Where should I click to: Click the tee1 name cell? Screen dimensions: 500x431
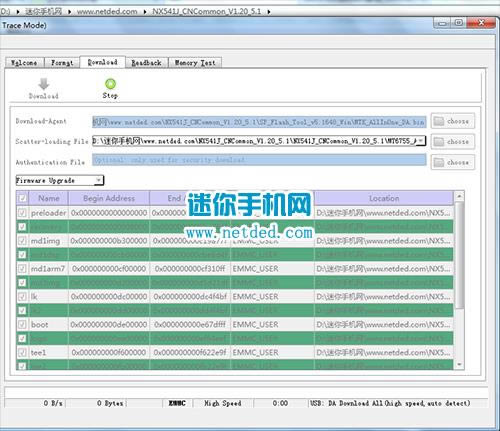tap(49, 352)
